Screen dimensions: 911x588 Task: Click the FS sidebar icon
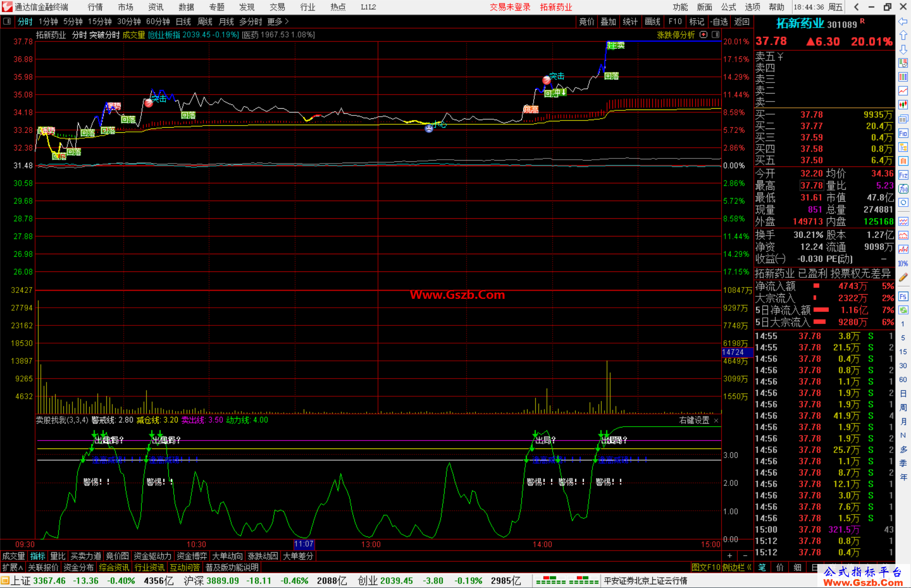click(903, 297)
